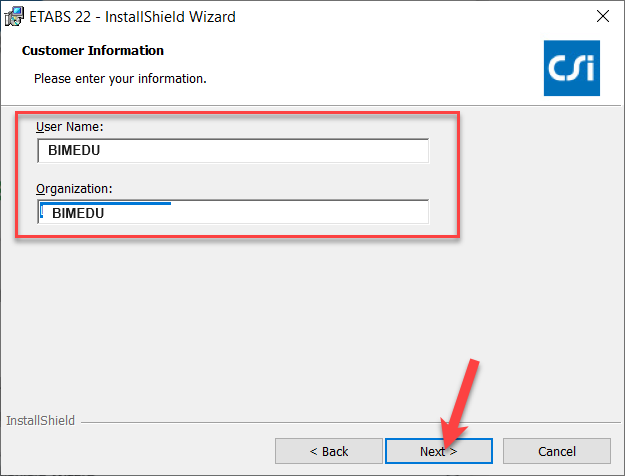Screen dimensions: 625x476
Task: Click the ETABS installer icon in title bar
Action: coord(15,16)
